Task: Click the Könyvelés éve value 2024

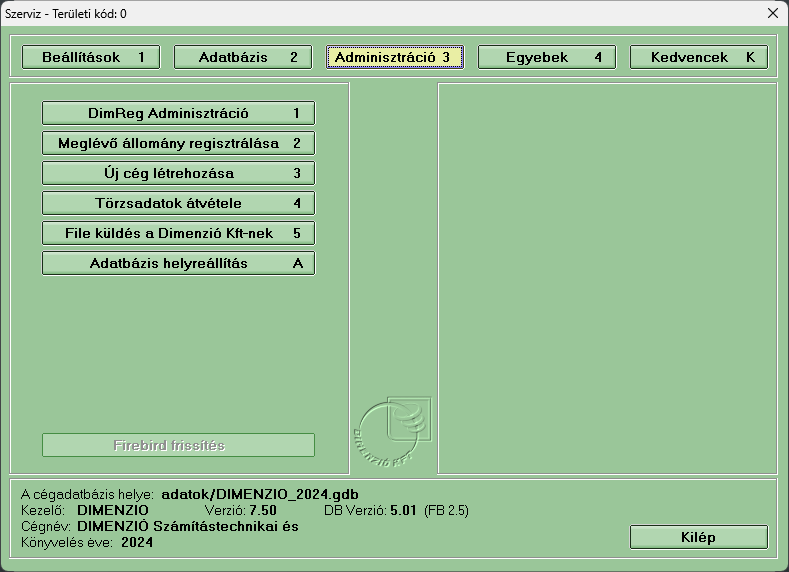Action: tap(137, 542)
